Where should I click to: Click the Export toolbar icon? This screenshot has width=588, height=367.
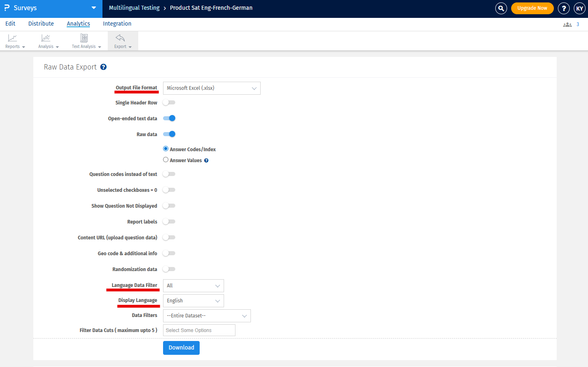click(x=120, y=40)
